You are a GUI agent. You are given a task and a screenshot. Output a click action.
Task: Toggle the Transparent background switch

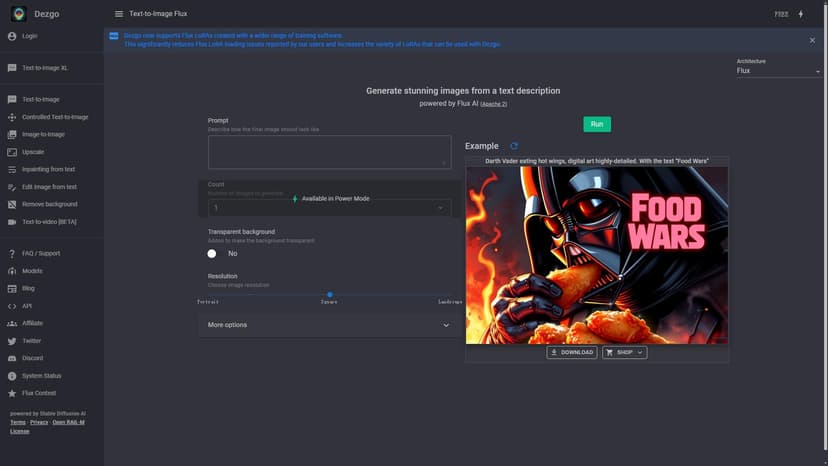tap(213, 254)
